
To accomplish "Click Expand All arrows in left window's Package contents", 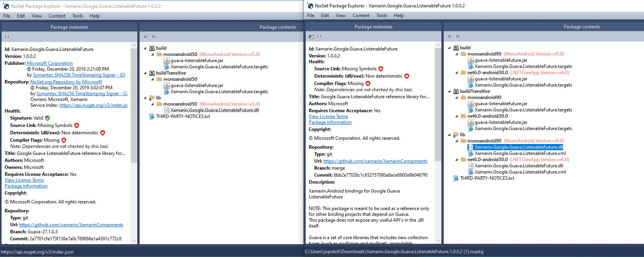I will tap(145, 37).
